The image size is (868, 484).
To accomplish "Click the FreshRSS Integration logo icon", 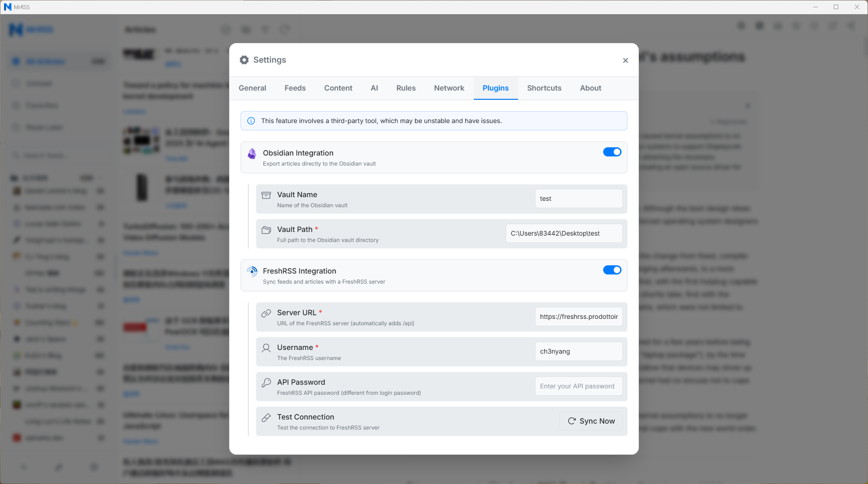I will point(252,271).
